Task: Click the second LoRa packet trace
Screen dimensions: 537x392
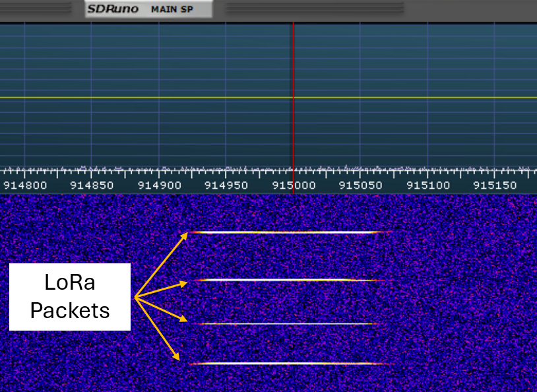Action: (x=290, y=280)
